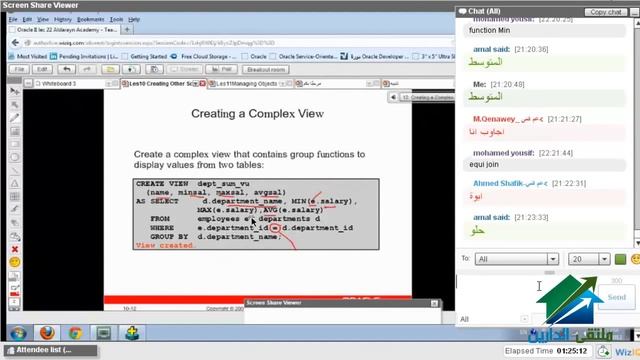Select the triangle shape tool

15,183
